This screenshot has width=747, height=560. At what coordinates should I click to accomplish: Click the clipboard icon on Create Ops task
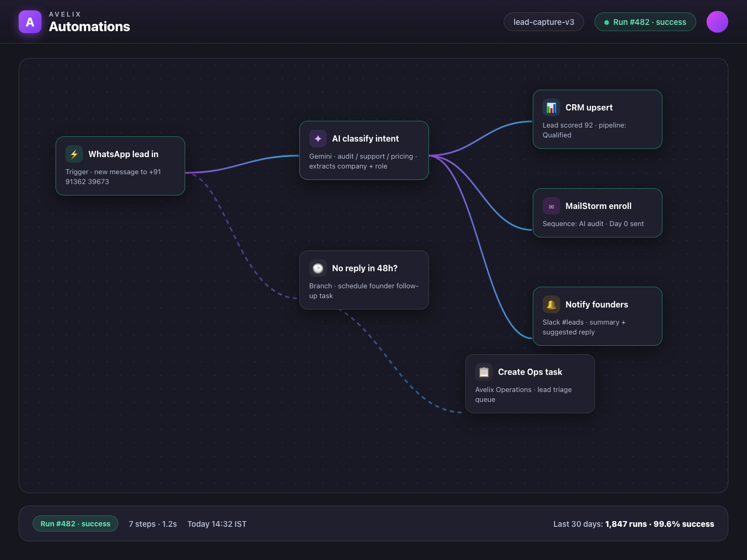coord(484,372)
